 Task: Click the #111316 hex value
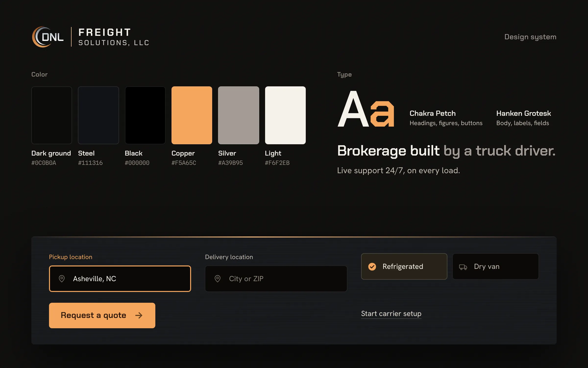(x=90, y=163)
